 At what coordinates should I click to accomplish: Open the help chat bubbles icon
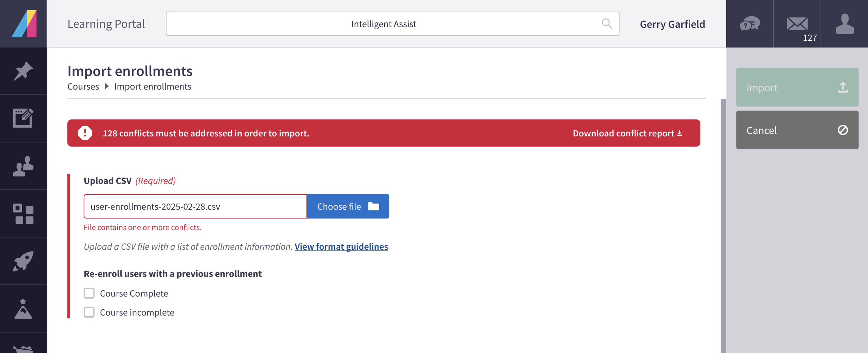[x=750, y=24]
